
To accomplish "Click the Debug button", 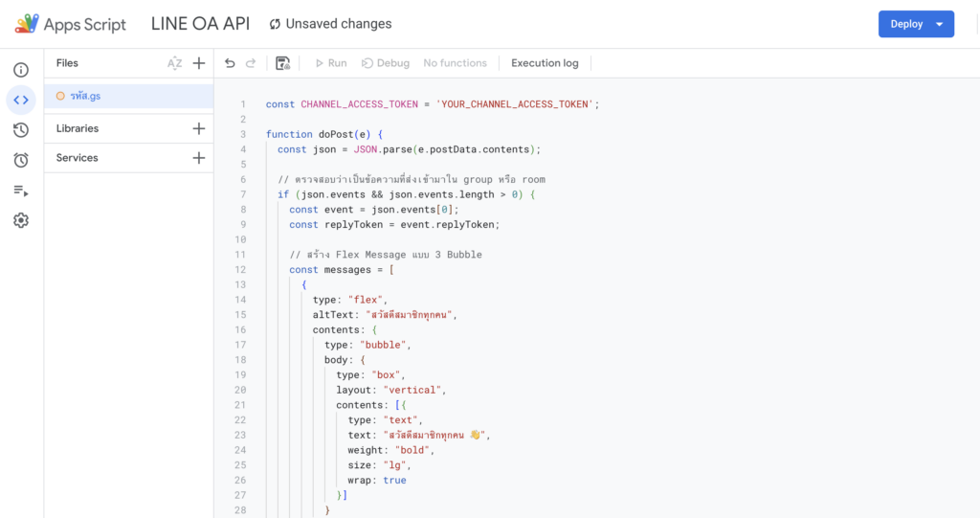I will [x=386, y=63].
